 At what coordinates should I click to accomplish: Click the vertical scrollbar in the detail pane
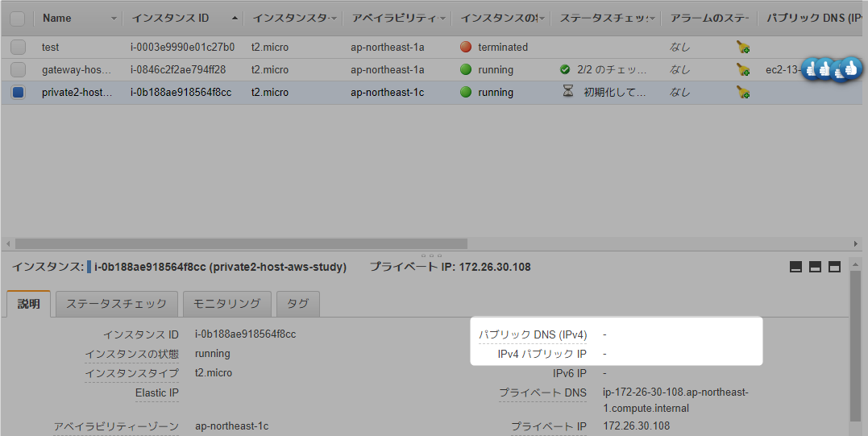pyautogui.click(x=855, y=347)
